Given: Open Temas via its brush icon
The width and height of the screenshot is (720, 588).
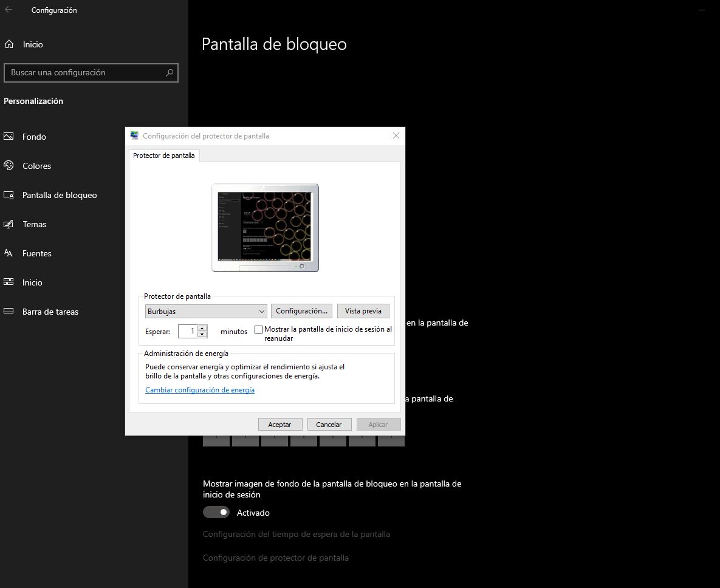Looking at the screenshot, I should 9,224.
